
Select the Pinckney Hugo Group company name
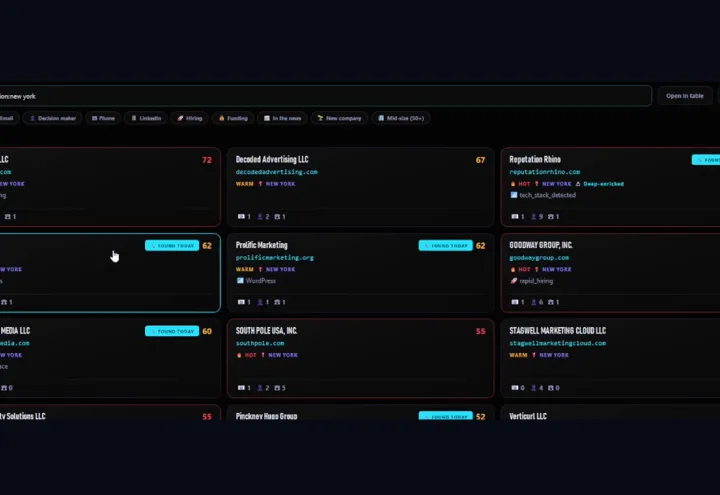(266, 416)
